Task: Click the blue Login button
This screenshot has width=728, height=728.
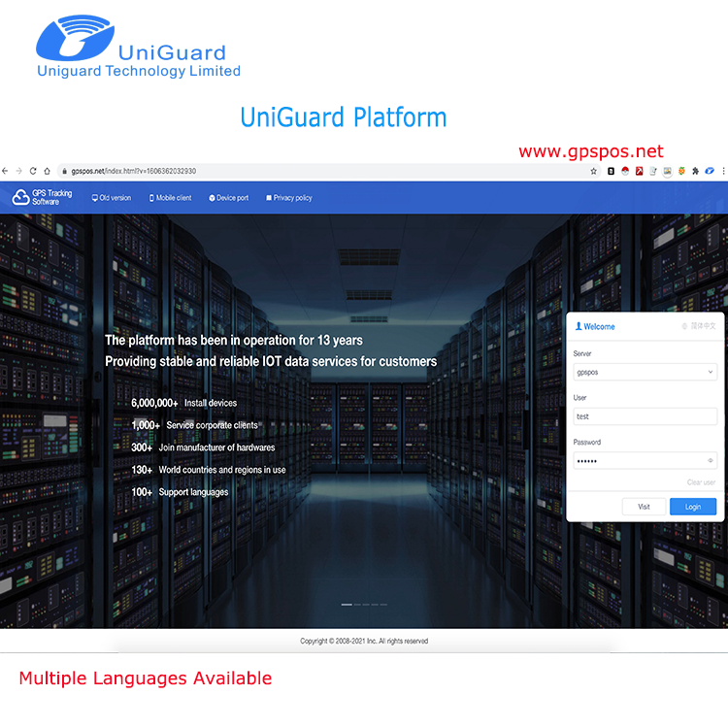Action: (693, 507)
